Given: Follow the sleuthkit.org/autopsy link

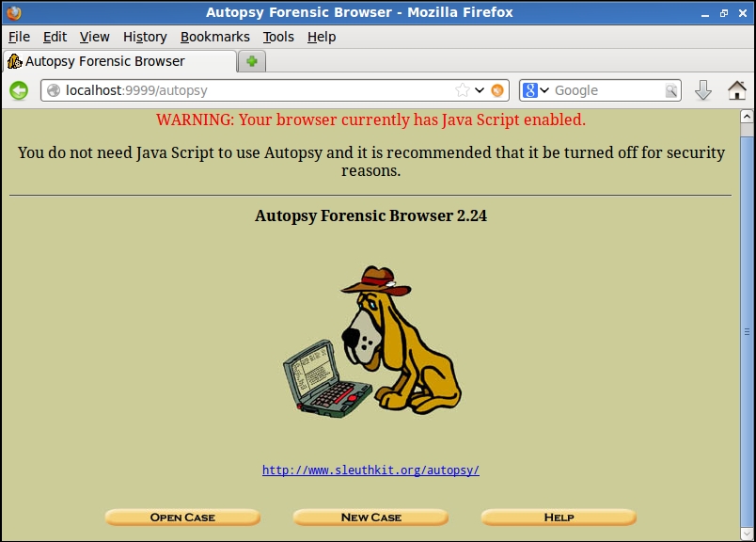Looking at the screenshot, I should [370, 470].
